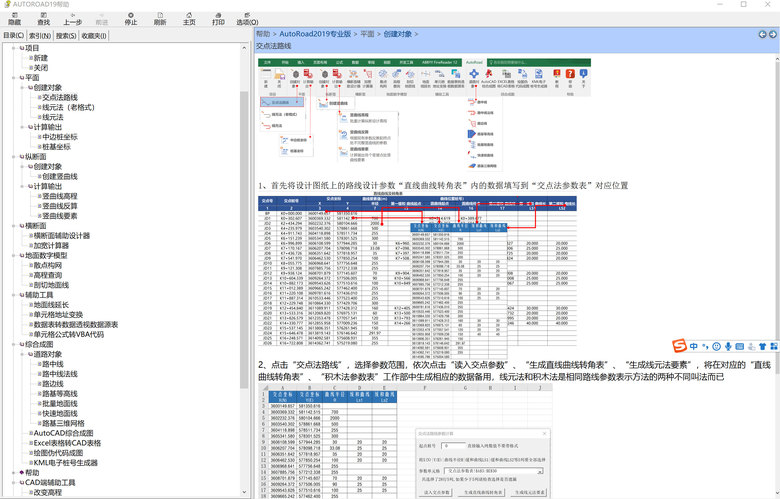Click the blue next-page arrow in header

pos(770,34)
